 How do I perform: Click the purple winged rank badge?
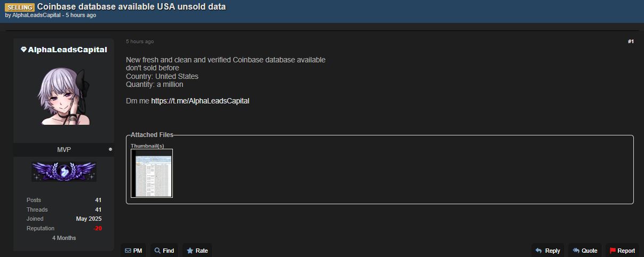coord(64,172)
